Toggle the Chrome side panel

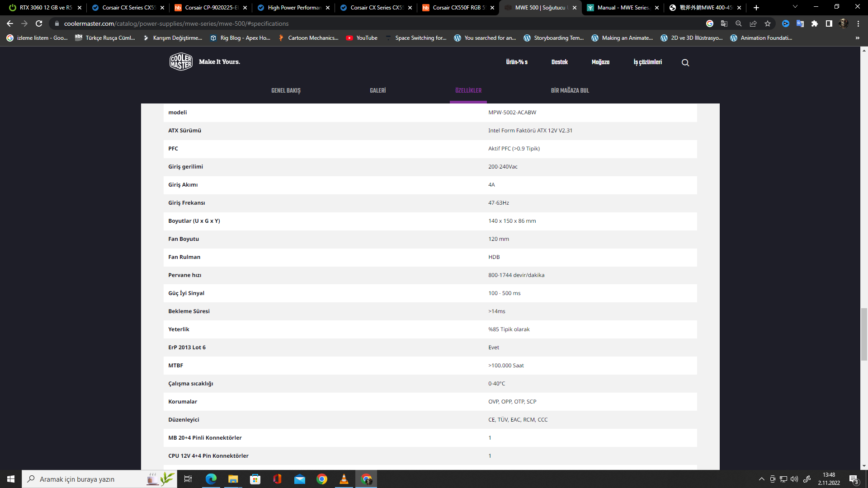pos(829,23)
